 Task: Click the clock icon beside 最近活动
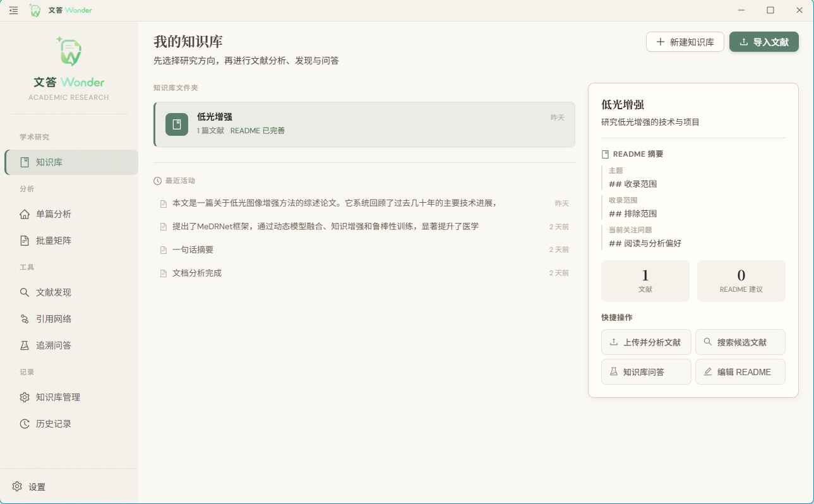[x=158, y=181]
